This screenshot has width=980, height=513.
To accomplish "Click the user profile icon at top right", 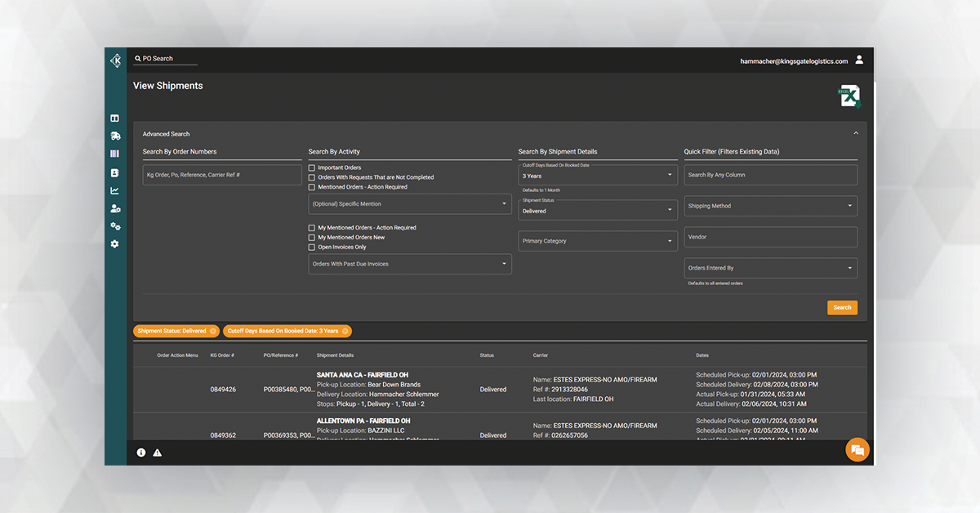I will tap(859, 60).
